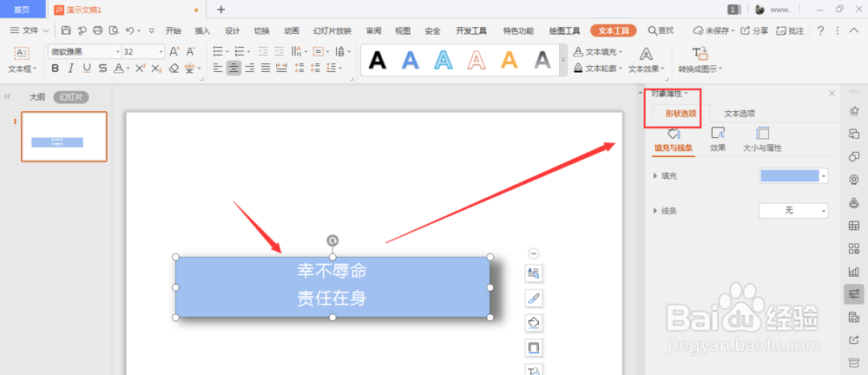Image resolution: width=868 pixels, height=375 pixels.
Task: Select slide 1 thumbnail
Action: (x=64, y=137)
